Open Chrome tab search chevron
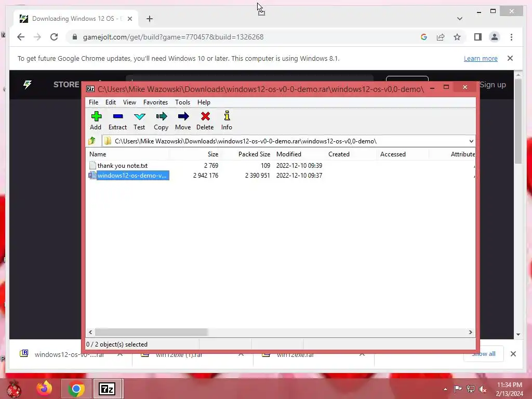Viewport: 532px width, 399px height. 460,19
